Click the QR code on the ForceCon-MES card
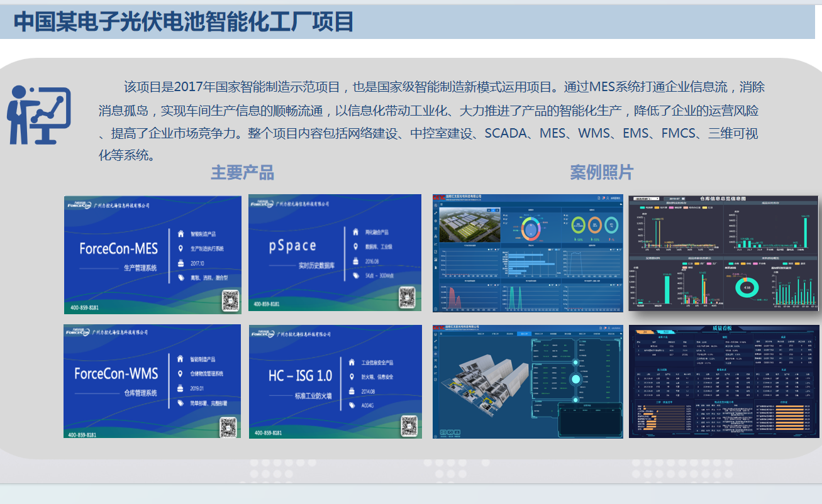The width and height of the screenshot is (822, 504). click(x=230, y=302)
